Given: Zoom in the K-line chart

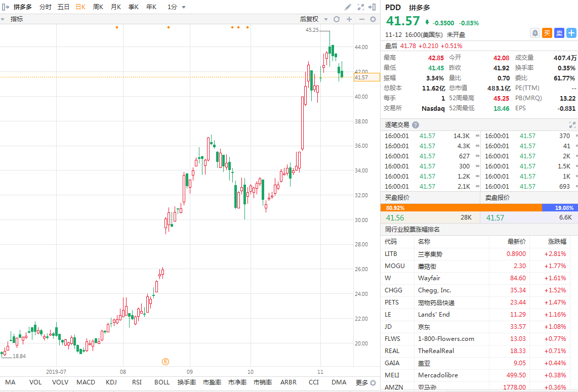Looking at the screenshot, I should point(349,19).
